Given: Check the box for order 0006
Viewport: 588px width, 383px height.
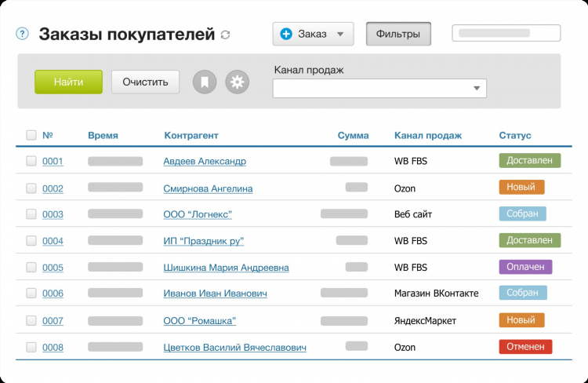Looking at the screenshot, I should (x=31, y=294).
